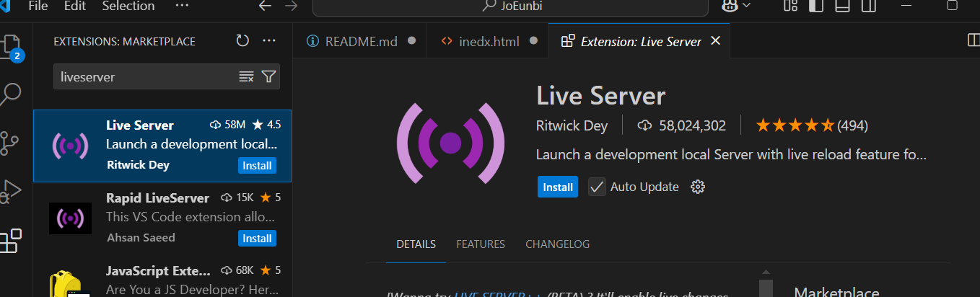Maximize the VS Code window
This screenshot has width=980, height=297.
[x=951, y=6]
